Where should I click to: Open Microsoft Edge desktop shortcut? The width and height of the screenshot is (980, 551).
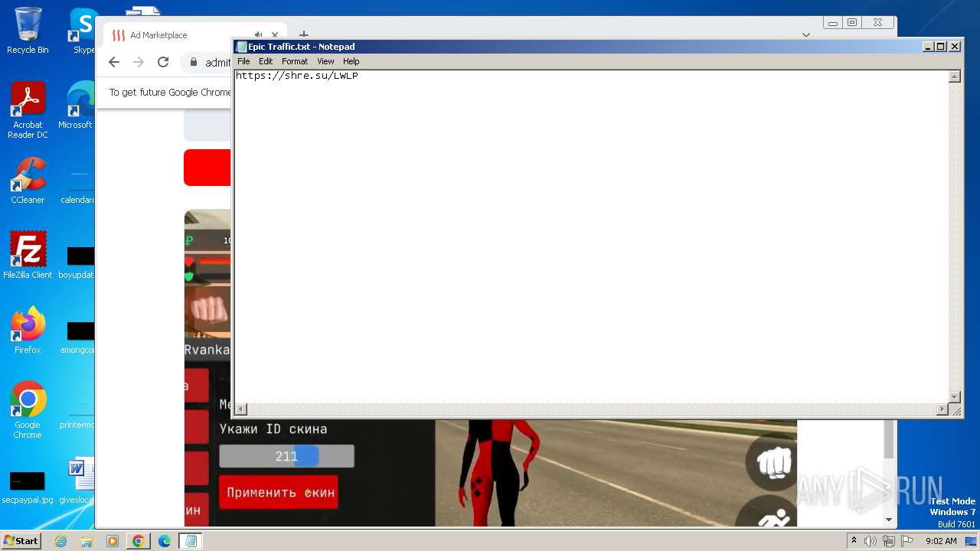tap(79, 105)
